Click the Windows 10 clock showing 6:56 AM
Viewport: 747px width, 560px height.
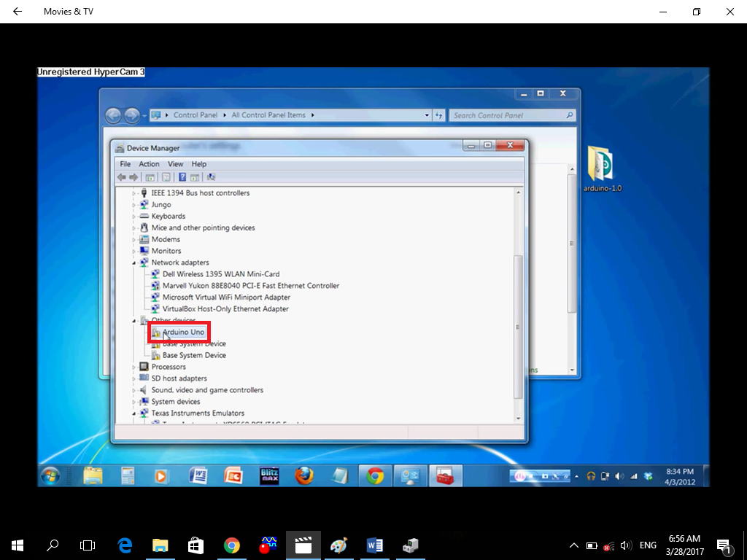684,545
